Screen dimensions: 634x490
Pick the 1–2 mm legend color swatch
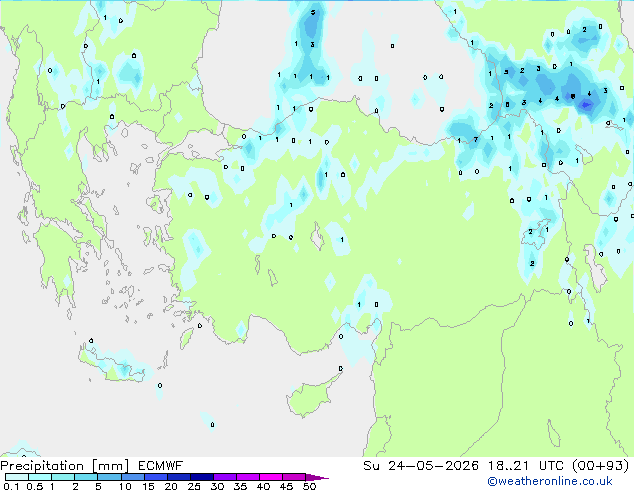point(63,477)
